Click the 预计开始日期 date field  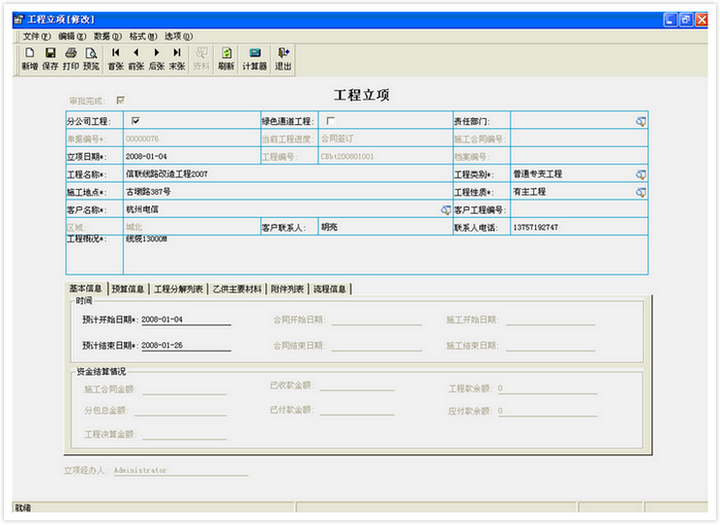tap(186, 320)
